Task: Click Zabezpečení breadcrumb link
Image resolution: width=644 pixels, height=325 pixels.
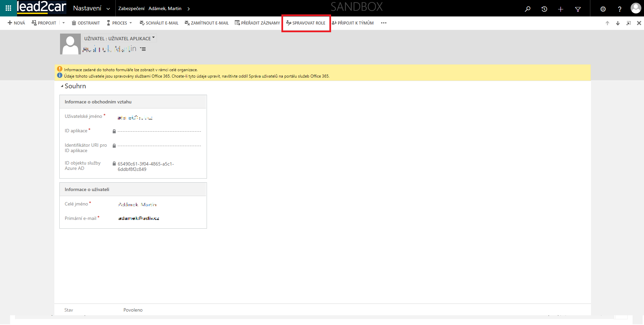Action: (x=131, y=9)
